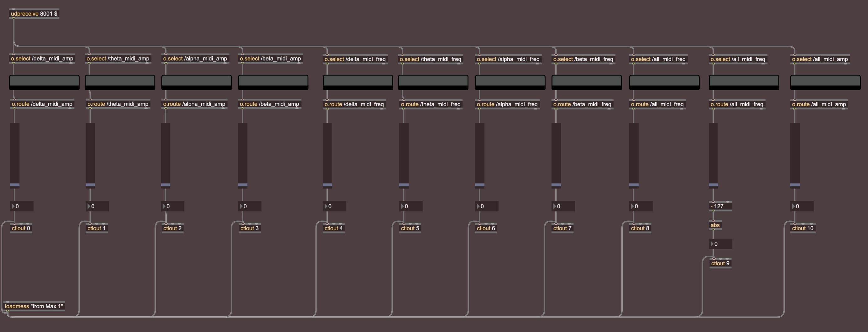This screenshot has height=332, width=868.
Task: Click the number box above ctlout 5
Action: point(410,206)
